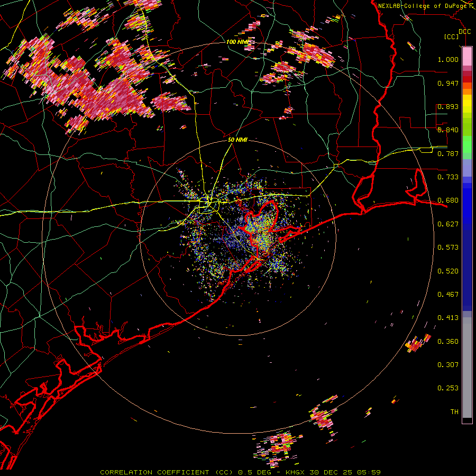Select the 0.947 scale value
Image resolution: width=476 pixels, height=476 pixels.
(448, 83)
